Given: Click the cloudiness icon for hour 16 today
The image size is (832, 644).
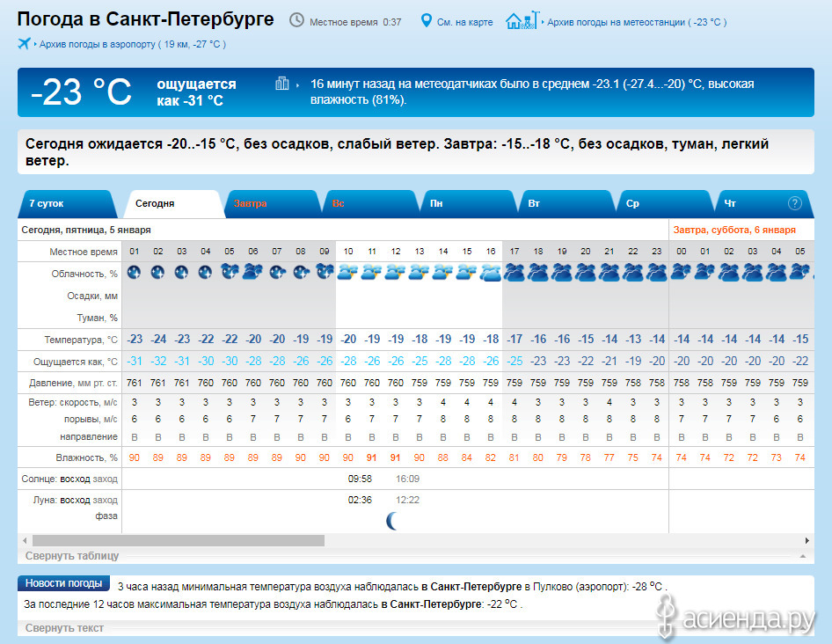Looking at the screenshot, I should pyautogui.click(x=491, y=273).
